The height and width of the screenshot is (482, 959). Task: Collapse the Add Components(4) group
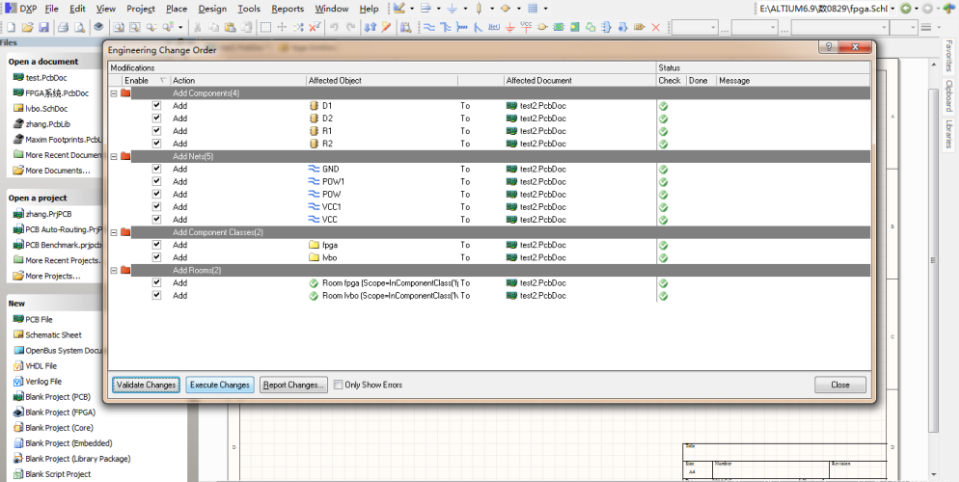pyautogui.click(x=114, y=94)
